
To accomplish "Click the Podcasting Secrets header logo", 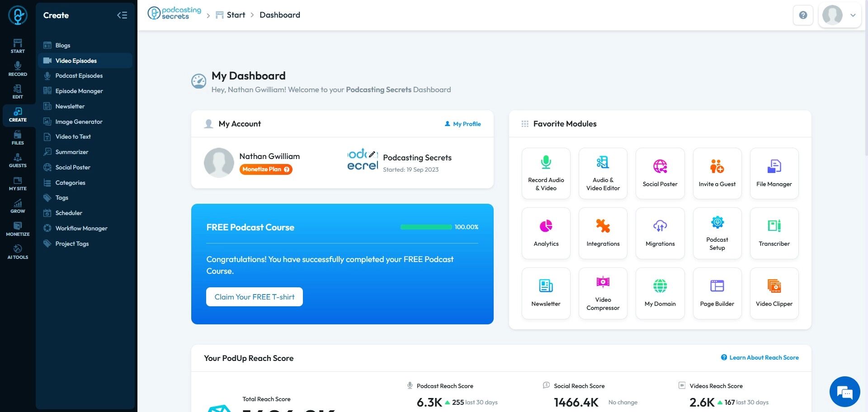I will coord(175,14).
